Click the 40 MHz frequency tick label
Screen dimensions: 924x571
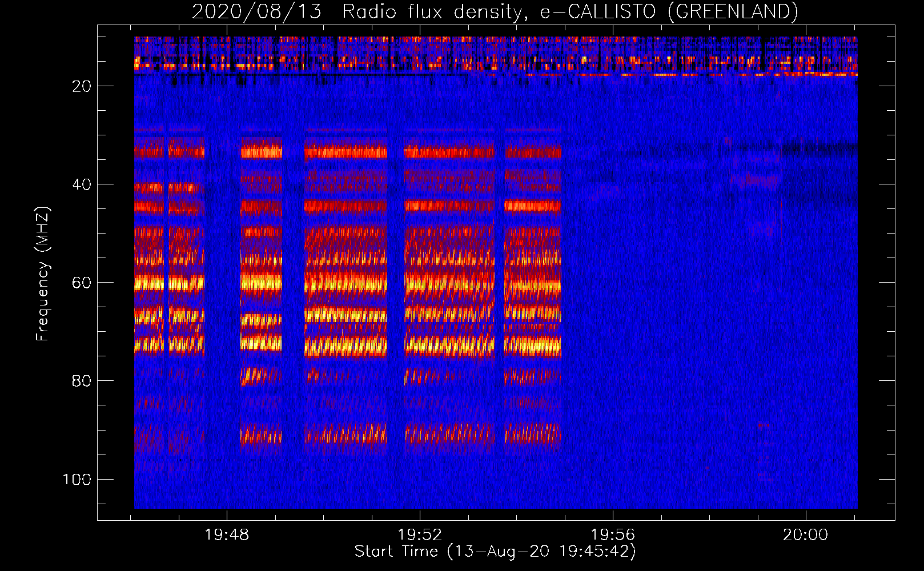pos(82,184)
